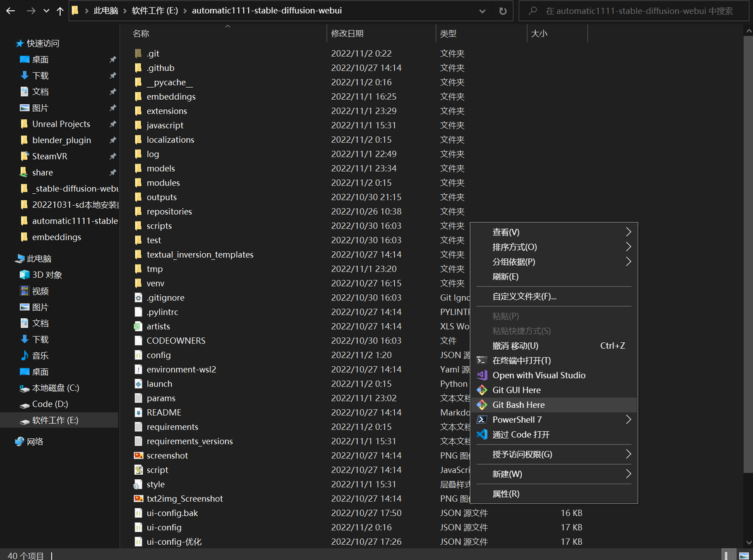Select blender_plugin in quick access
The image size is (753, 560).
61,140
